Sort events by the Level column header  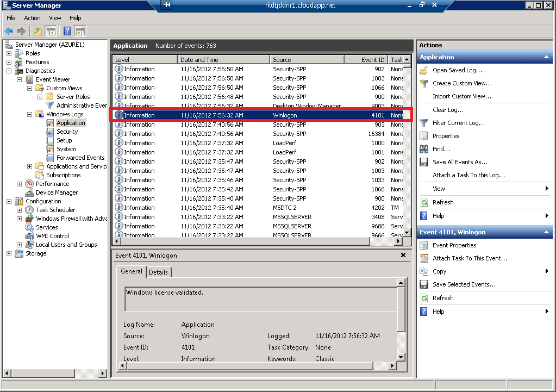pyautogui.click(x=145, y=60)
